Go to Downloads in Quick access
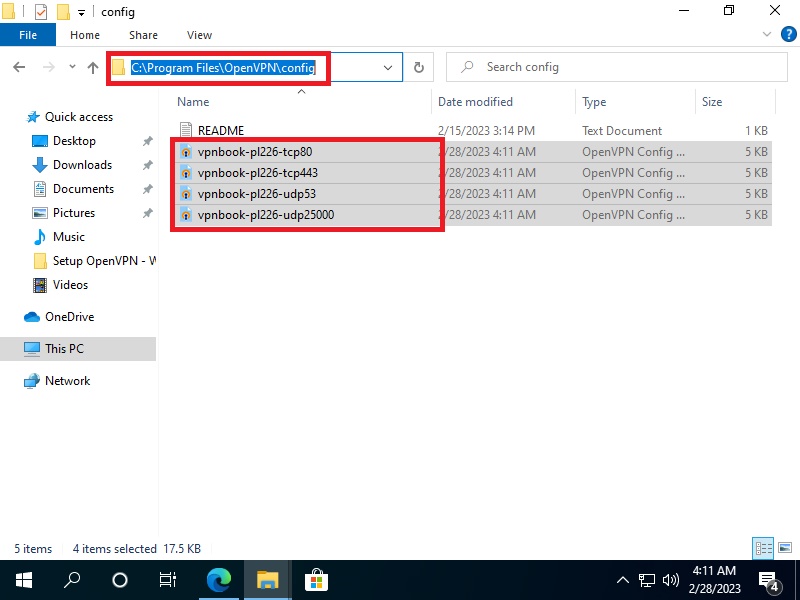Viewport: 800px width, 600px height. pos(82,165)
